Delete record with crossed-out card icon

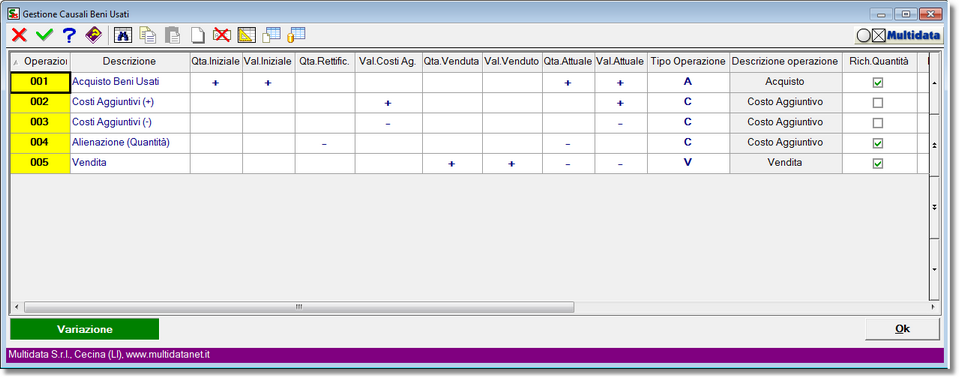tap(221, 35)
